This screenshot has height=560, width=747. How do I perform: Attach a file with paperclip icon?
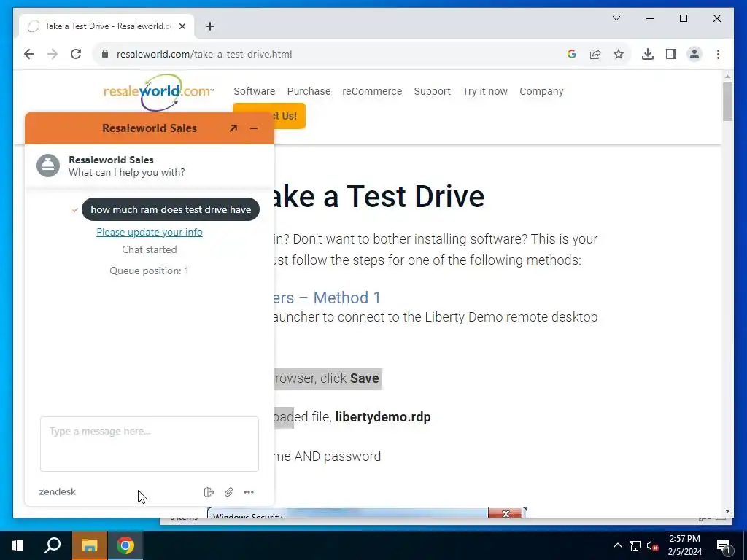(228, 492)
